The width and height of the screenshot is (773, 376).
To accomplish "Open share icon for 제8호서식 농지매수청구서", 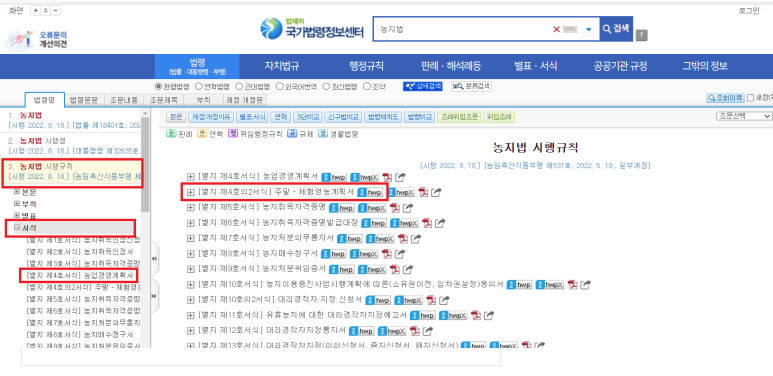I will click(x=400, y=254).
